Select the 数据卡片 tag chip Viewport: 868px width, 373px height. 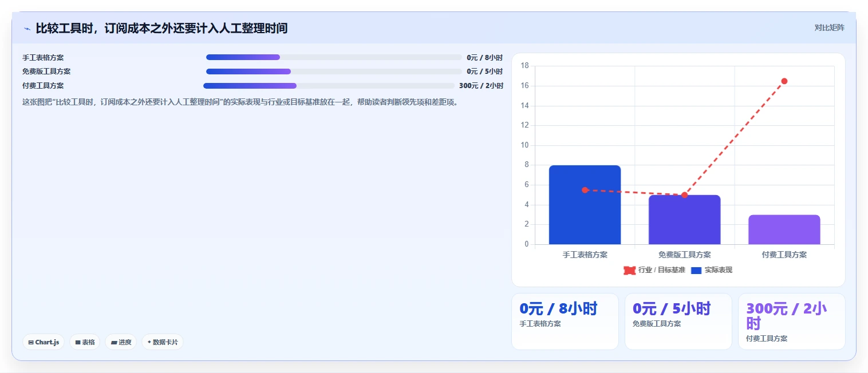(163, 342)
